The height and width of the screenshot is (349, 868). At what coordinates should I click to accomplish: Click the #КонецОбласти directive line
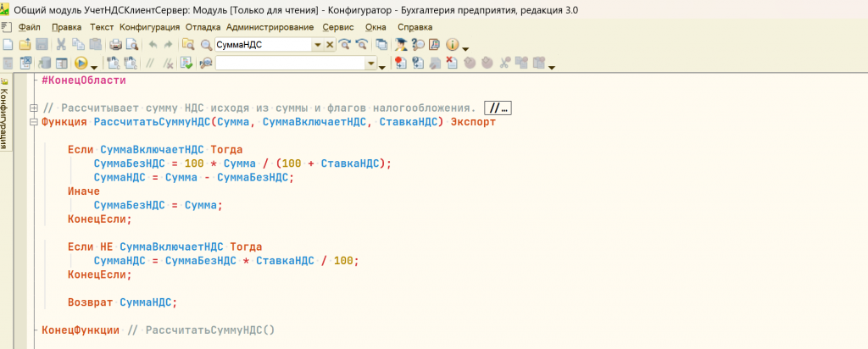[x=84, y=80]
